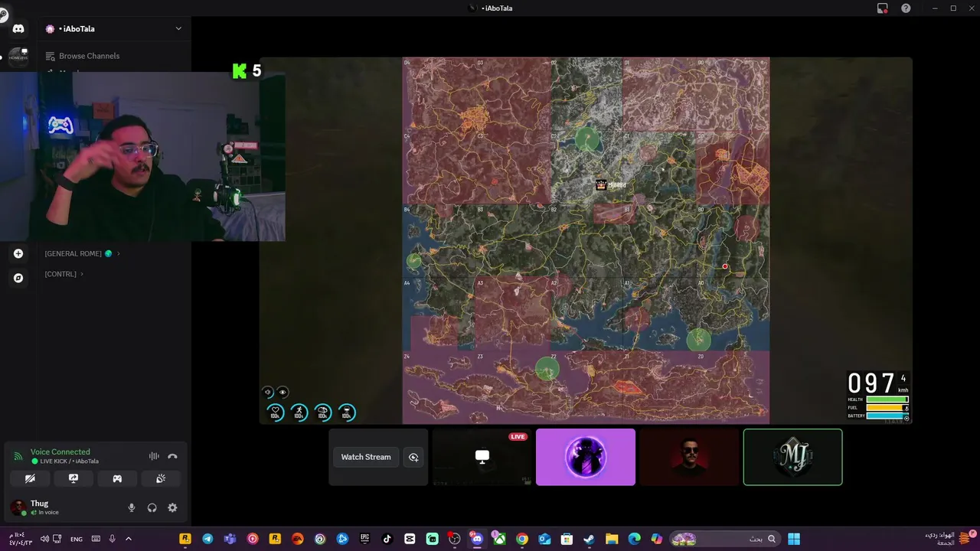Share your screen button
This screenshot has height=551, width=980.
click(x=73, y=478)
